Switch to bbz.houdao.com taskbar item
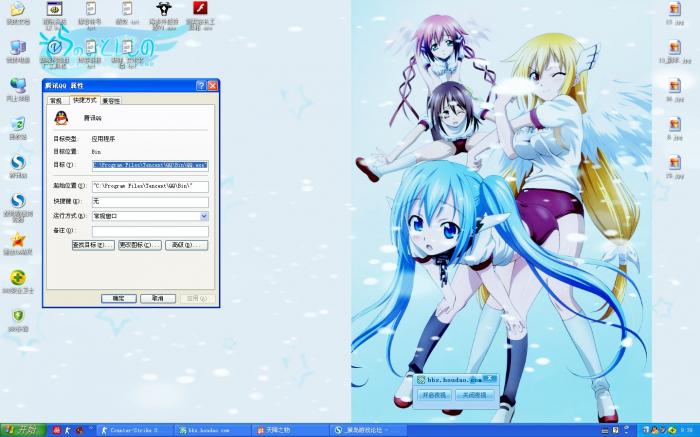The height and width of the screenshot is (437, 700). click(x=212, y=430)
